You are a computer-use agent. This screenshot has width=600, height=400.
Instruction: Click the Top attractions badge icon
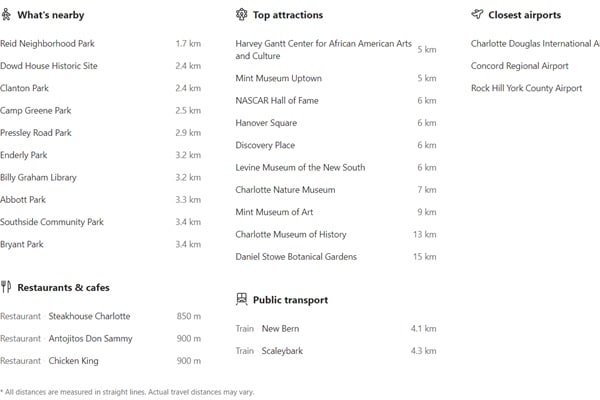(241, 15)
